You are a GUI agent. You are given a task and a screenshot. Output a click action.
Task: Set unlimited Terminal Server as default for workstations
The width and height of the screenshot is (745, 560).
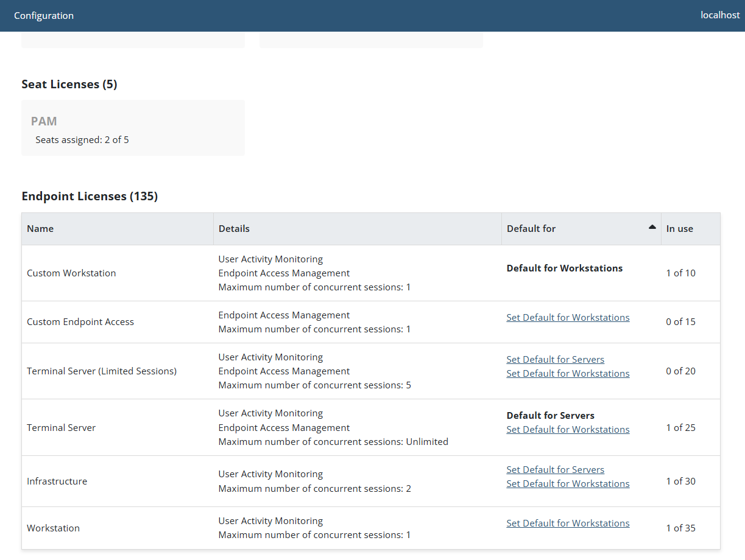point(568,430)
